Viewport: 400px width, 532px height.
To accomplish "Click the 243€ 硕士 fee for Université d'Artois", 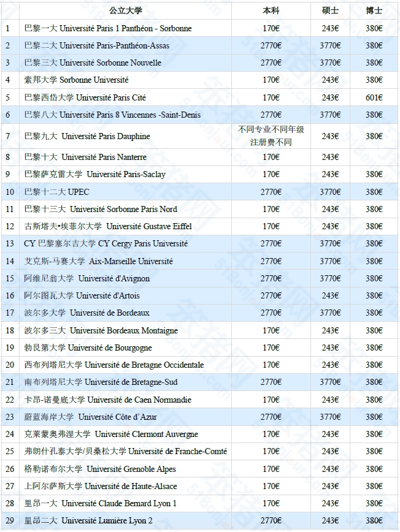I will (x=330, y=295).
